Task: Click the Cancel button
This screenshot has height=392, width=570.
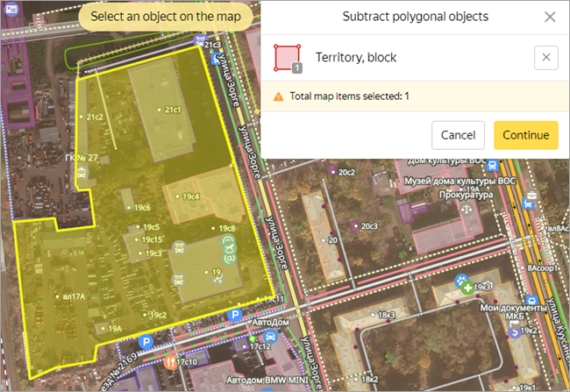Action: tap(458, 135)
